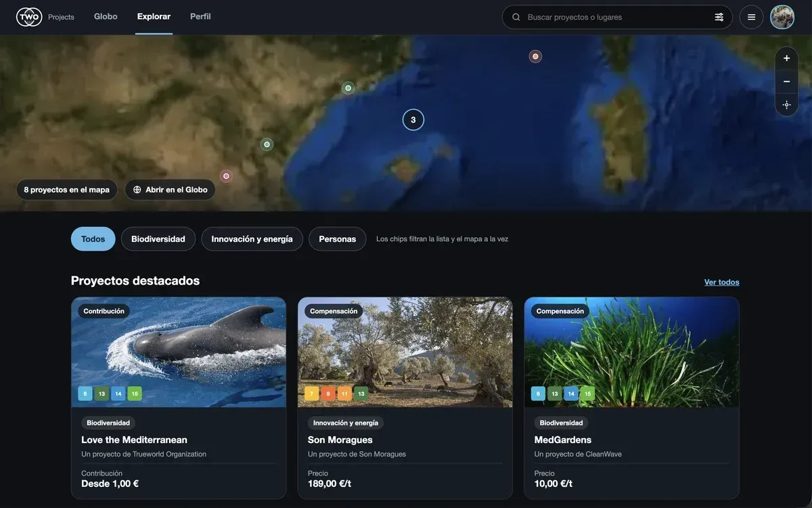Click the green map marker above the cluster's left

(x=348, y=88)
